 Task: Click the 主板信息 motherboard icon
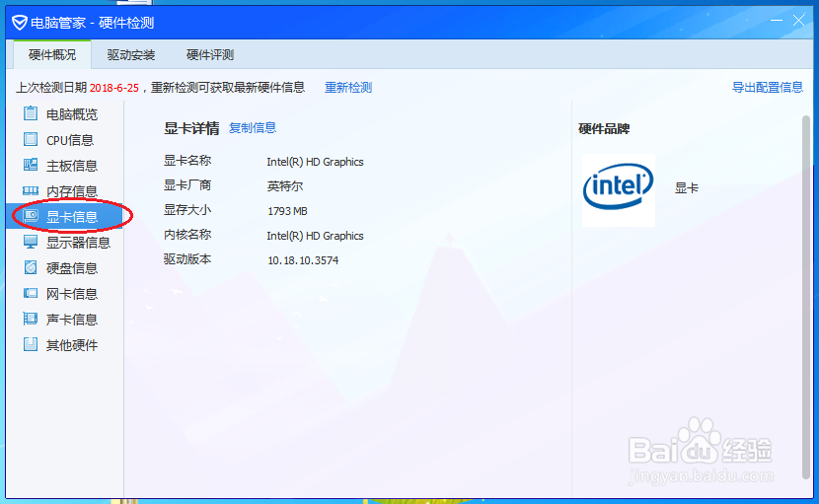[31, 165]
